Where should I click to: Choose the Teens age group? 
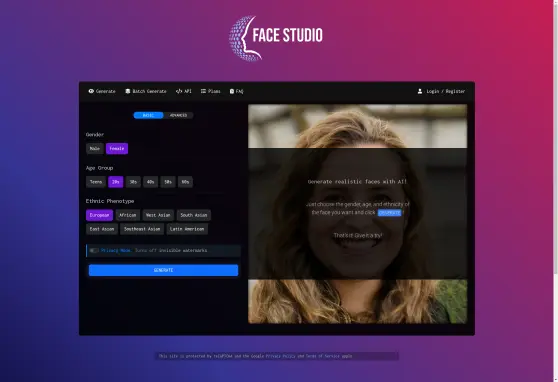tap(96, 182)
